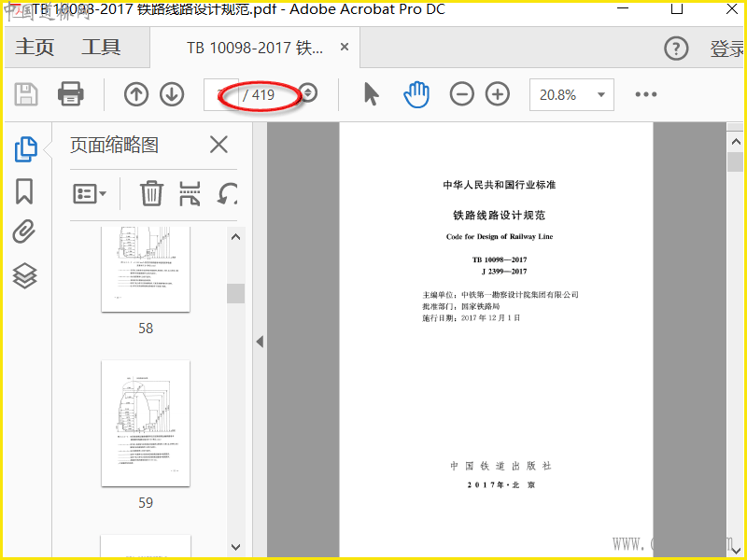Click the thumbnail panel scrollbar handle
The image size is (747, 560).
(x=236, y=293)
